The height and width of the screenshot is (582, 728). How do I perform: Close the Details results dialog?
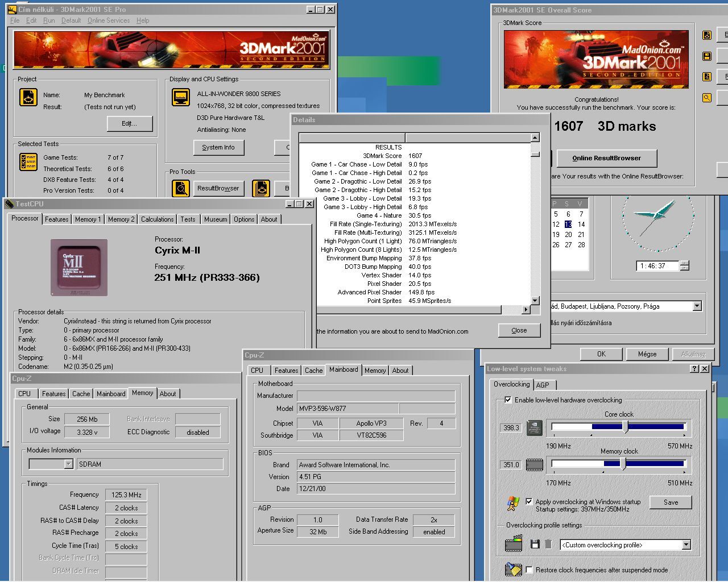519,330
